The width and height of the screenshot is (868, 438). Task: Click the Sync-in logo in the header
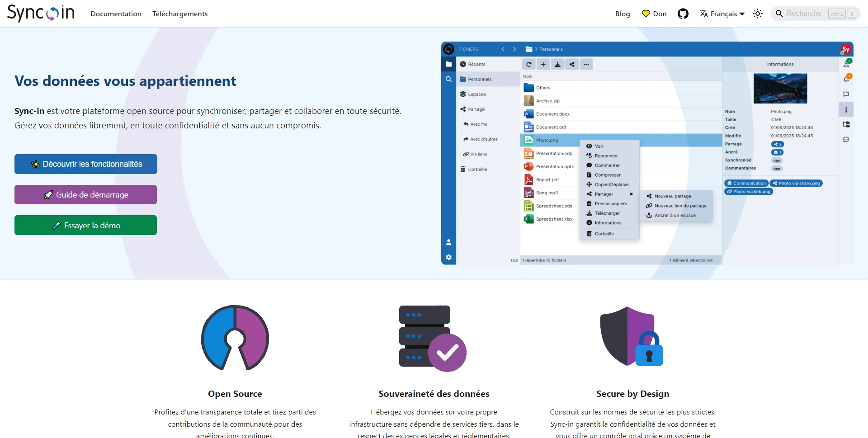pyautogui.click(x=41, y=13)
